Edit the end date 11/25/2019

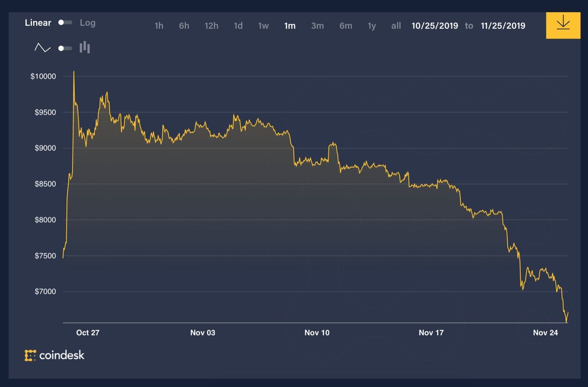pyautogui.click(x=503, y=26)
